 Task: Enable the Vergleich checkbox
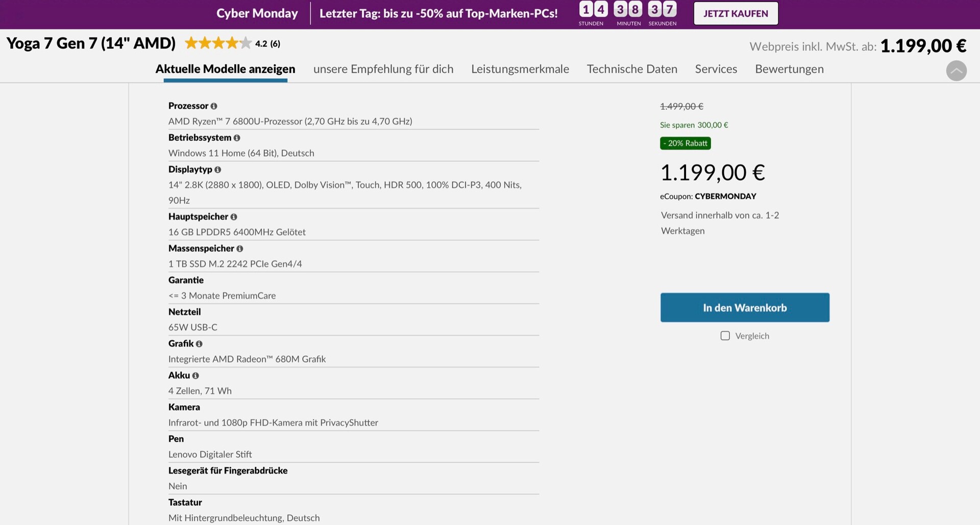[725, 336]
